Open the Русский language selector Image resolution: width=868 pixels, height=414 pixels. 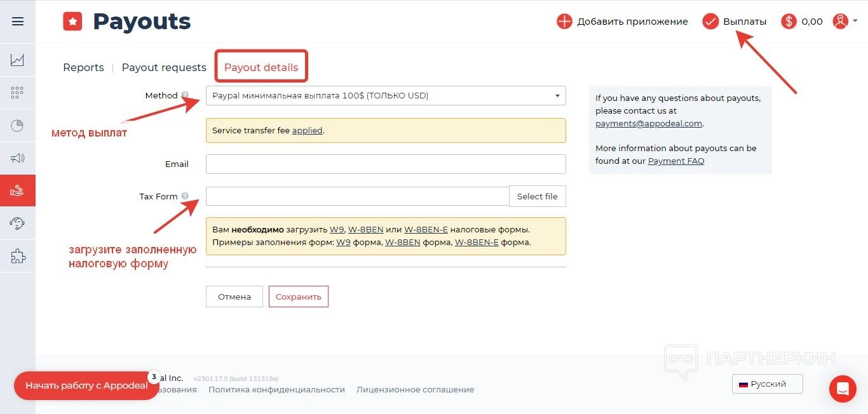tap(767, 384)
